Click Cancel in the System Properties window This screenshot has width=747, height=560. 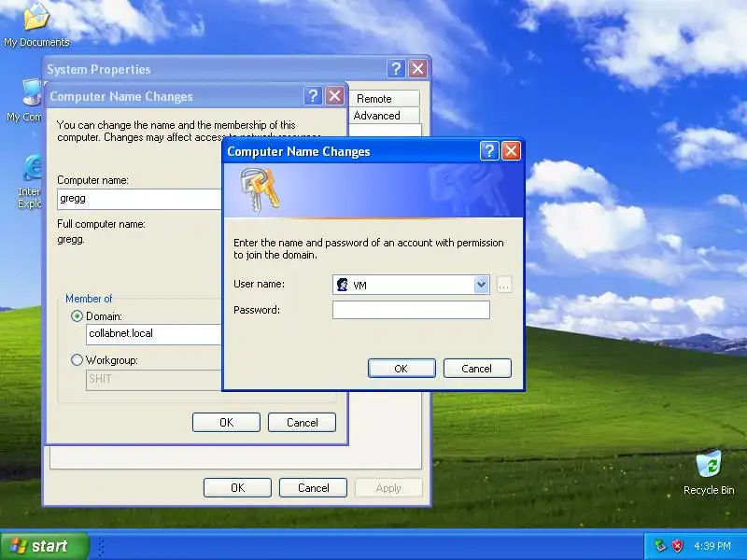[313, 488]
